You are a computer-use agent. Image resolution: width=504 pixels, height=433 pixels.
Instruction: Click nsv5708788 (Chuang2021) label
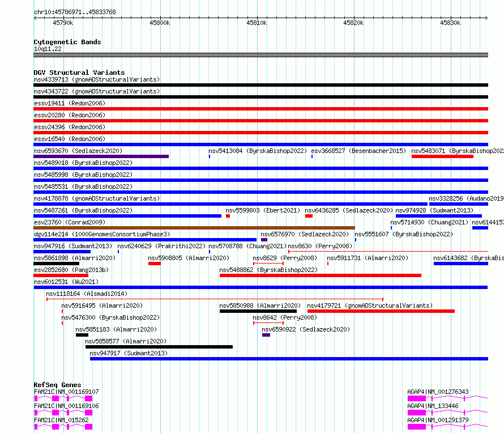tap(247, 246)
